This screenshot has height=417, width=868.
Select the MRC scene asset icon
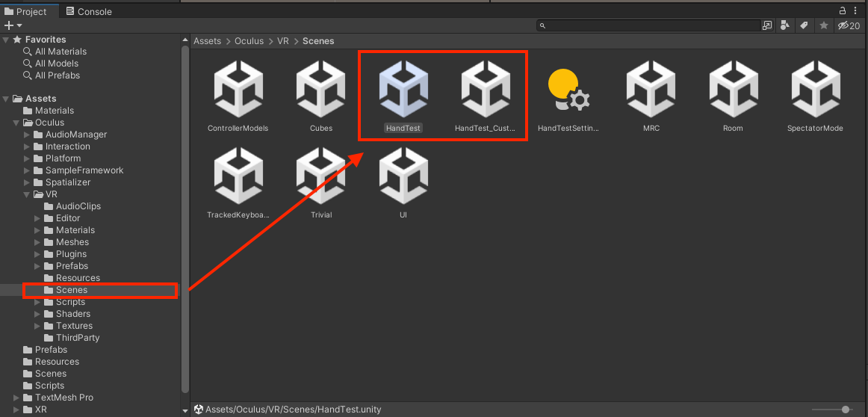(651, 90)
